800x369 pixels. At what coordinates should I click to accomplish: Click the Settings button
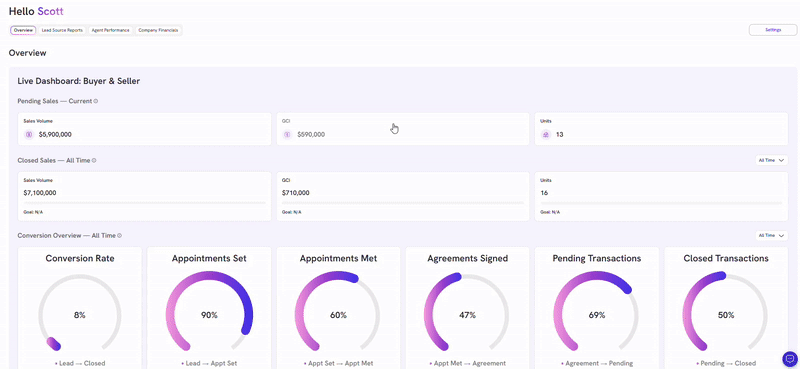coord(773,30)
